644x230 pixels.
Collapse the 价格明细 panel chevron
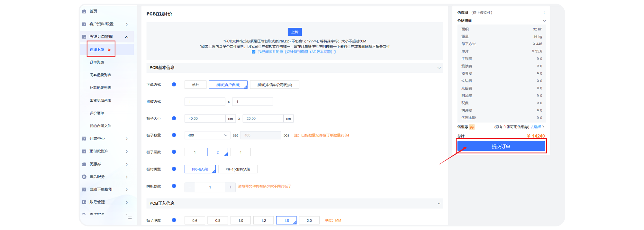click(544, 21)
